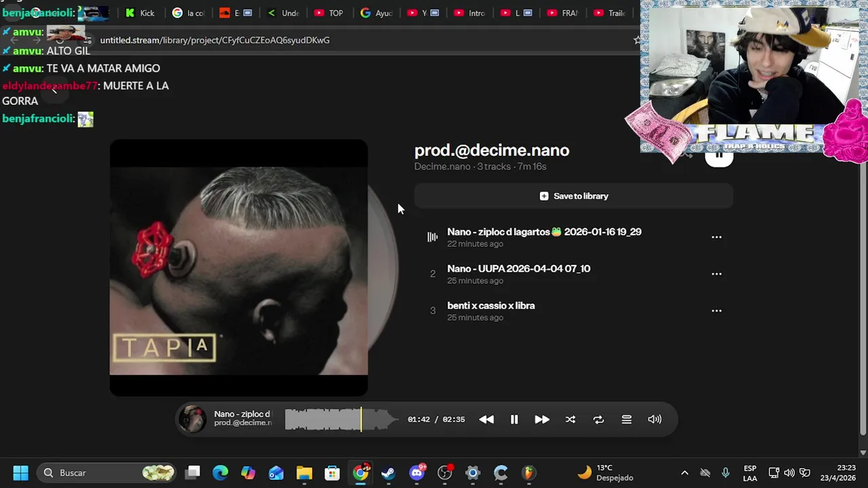Click the TAPIA album cover artwork
The image size is (868, 488).
click(x=239, y=268)
